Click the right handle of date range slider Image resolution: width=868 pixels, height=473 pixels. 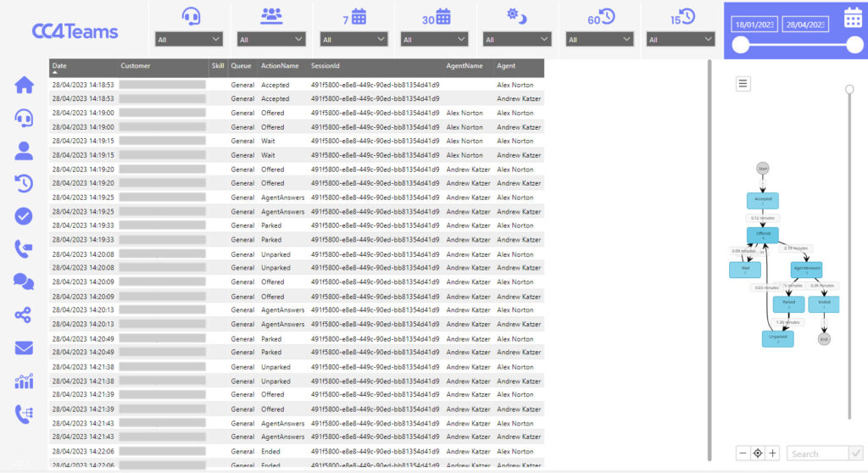(854, 46)
